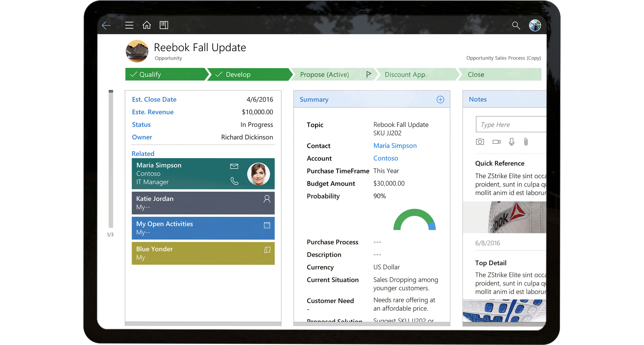Open Maria Simpson contact link
Screen dimensions: 644x345
(395, 145)
